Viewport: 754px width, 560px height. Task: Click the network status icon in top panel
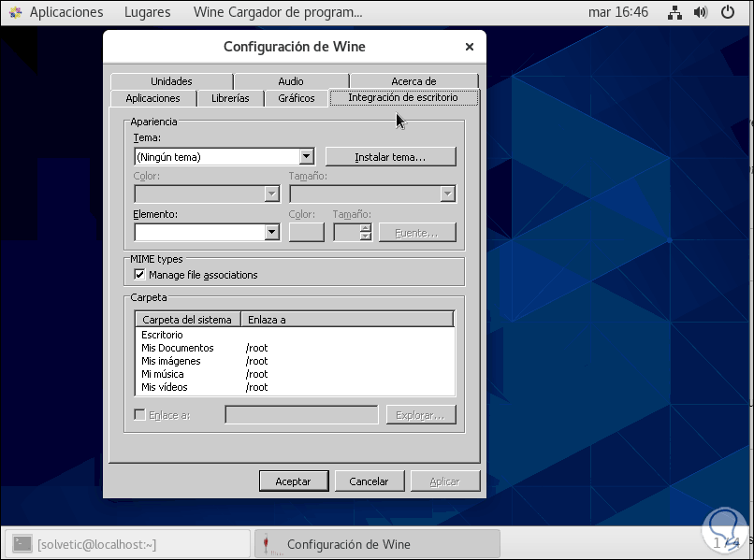[675, 13]
